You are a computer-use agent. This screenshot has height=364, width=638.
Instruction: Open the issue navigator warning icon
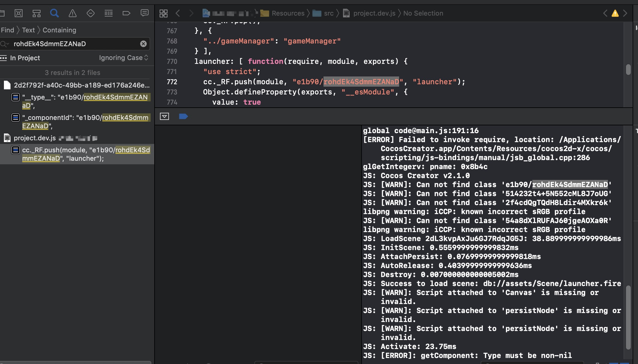tap(72, 13)
